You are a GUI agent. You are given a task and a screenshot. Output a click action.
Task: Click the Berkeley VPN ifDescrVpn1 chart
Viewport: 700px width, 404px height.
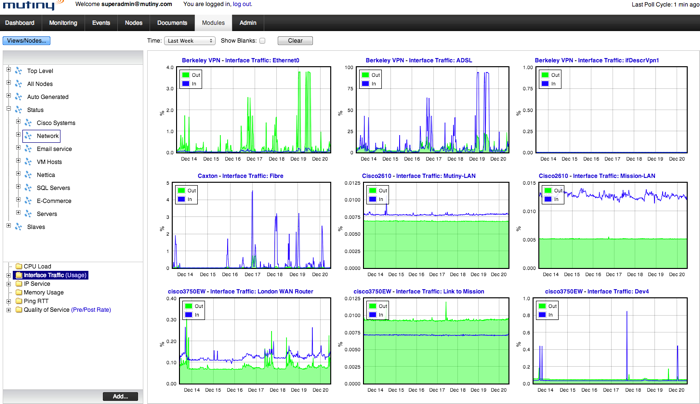point(611,109)
